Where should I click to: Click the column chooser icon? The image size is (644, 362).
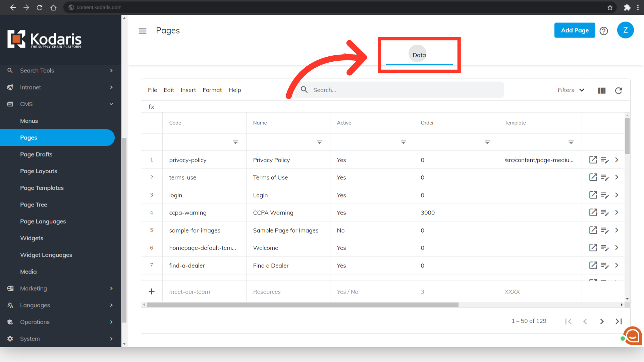(x=602, y=90)
